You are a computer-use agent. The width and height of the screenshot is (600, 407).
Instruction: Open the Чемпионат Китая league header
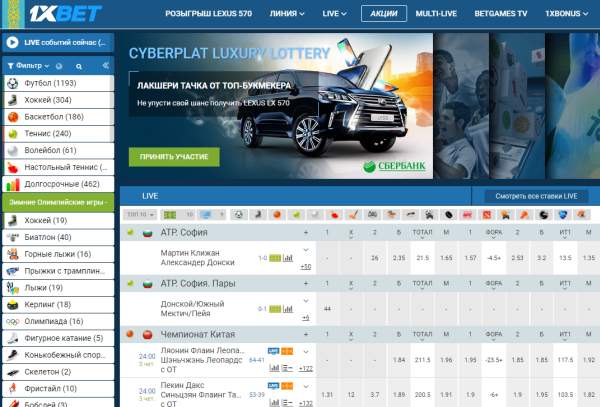[x=197, y=335]
